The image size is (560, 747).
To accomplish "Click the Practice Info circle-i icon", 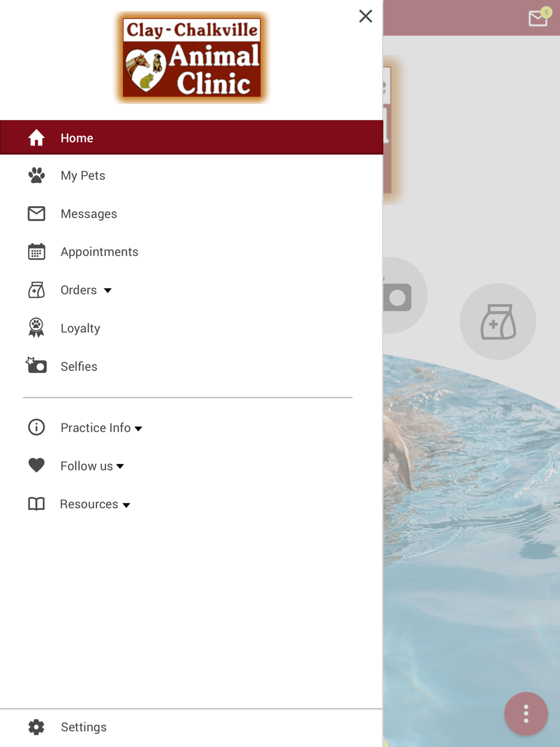I will coord(36,427).
